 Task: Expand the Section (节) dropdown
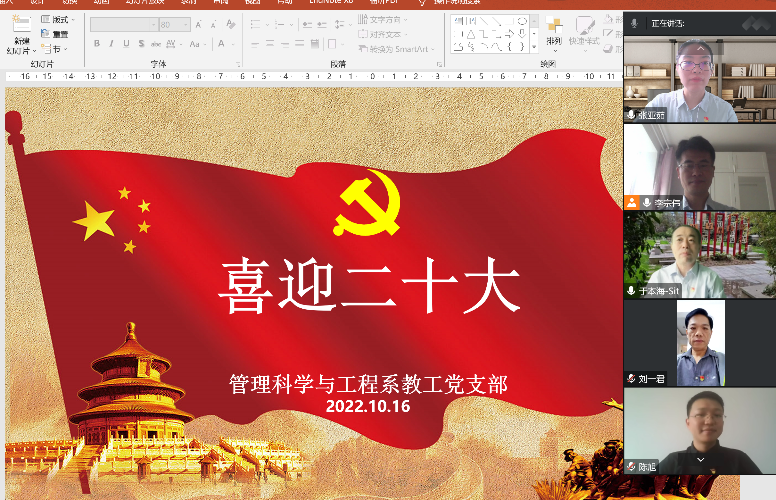click(55, 48)
